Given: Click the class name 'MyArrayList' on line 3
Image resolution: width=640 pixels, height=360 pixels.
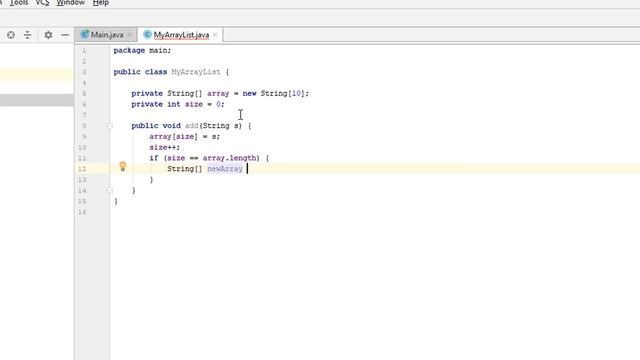Looking at the screenshot, I should pyautogui.click(x=196, y=72).
